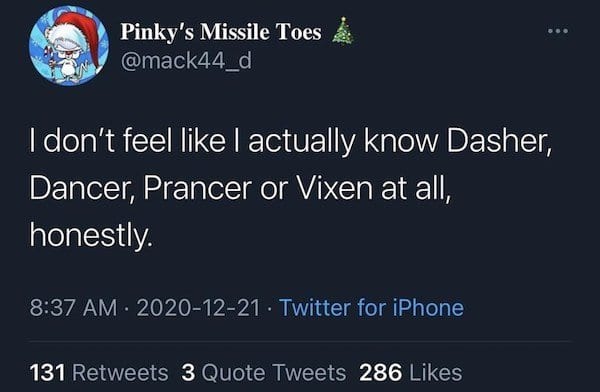Click the Santa hat on the avatar
The width and height of the screenshot is (600, 392).
(x=80, y=33)
